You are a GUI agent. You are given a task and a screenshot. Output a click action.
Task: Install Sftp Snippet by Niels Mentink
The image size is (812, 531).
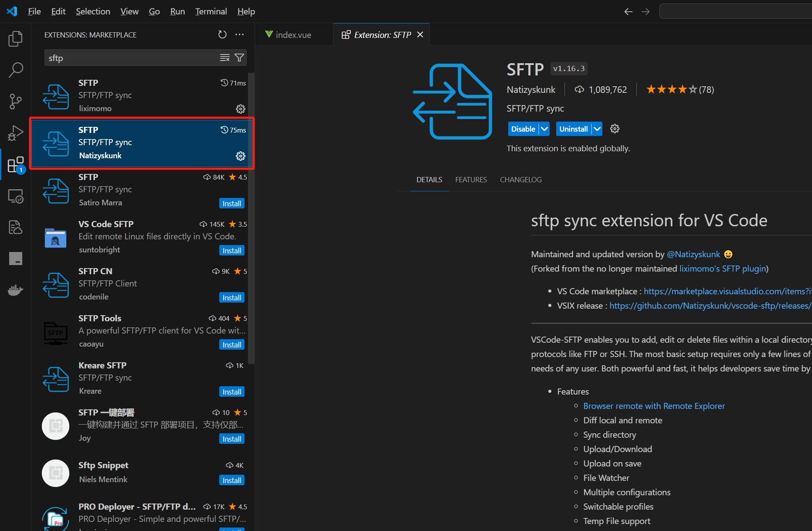point(232,480)
